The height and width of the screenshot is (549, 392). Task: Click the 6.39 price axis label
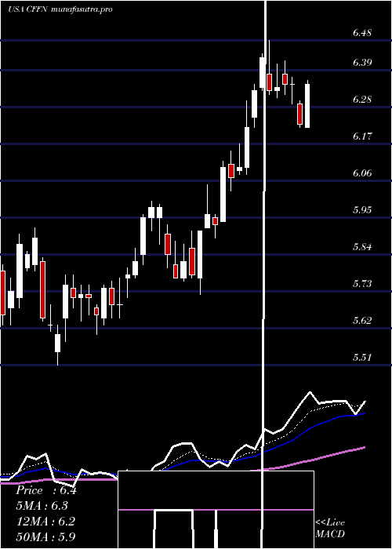click(362, 63)
